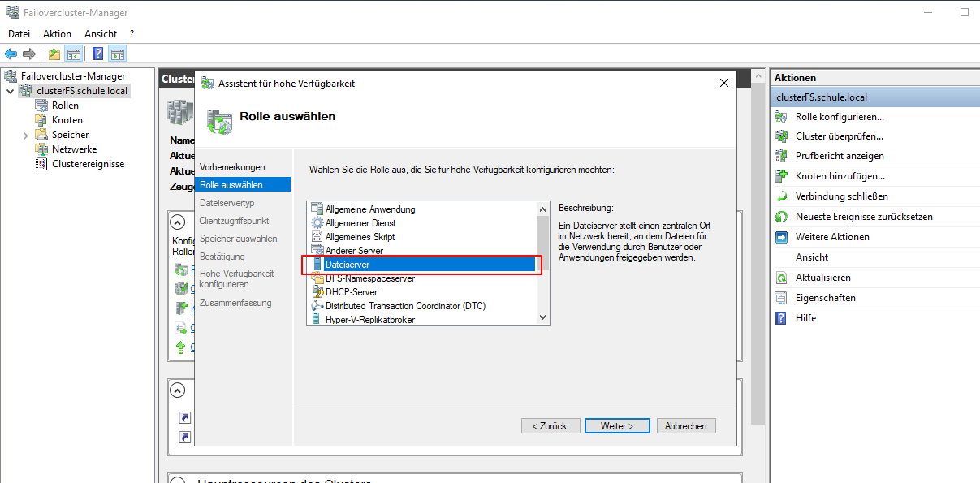
Task: Click the "Rolle konfigurieren" icon in Aktionen
Action: click(782, 116)
